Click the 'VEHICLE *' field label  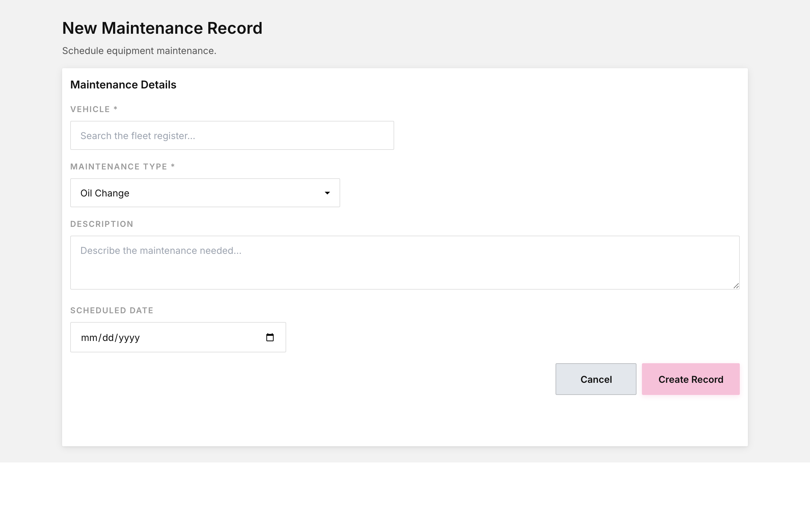pos(93,109)
